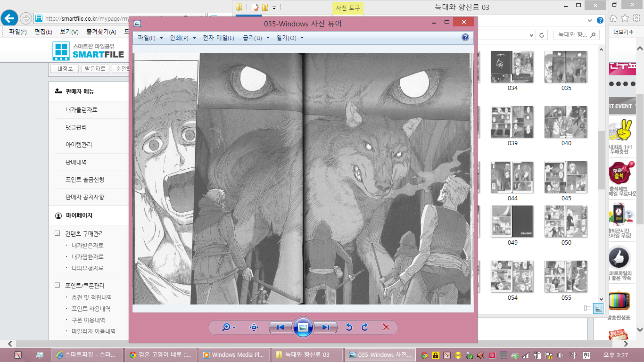Expand the 인쇄(P) dropdown arrow
The image size is (644, 362).
(x=194, y=38)
